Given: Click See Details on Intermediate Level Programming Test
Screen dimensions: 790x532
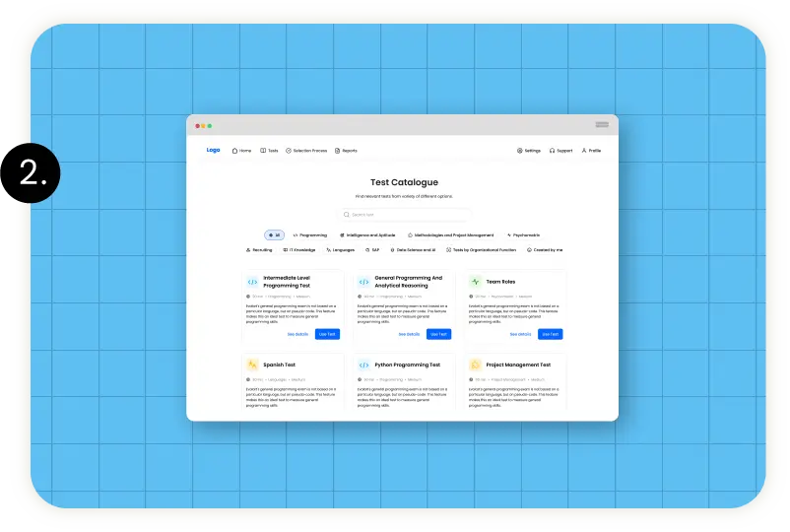Looking at the screenshot, I should point(297,334).
